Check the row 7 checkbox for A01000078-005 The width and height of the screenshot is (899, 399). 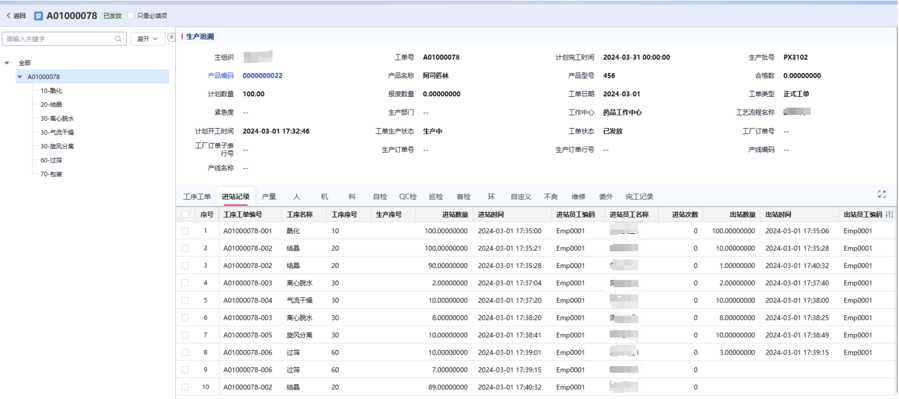[185, 335]
